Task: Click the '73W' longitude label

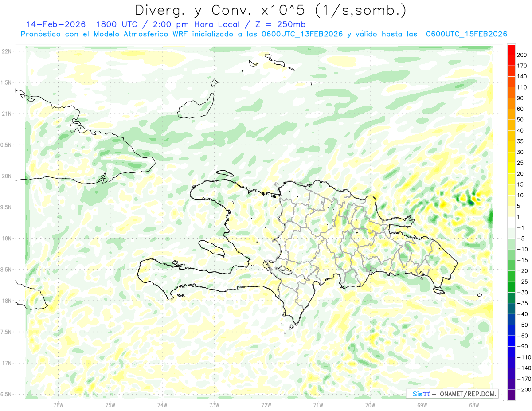Action: pyautogui.click(x=214, y=405)
